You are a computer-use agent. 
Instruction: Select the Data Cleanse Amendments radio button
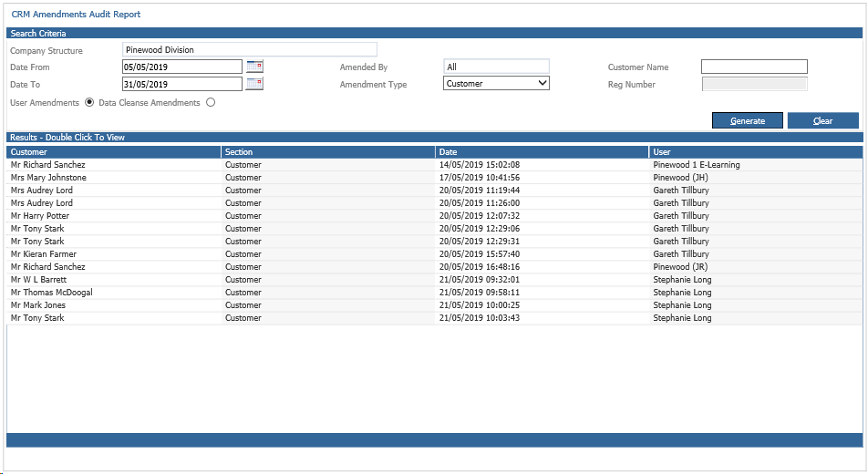[211, 102]
